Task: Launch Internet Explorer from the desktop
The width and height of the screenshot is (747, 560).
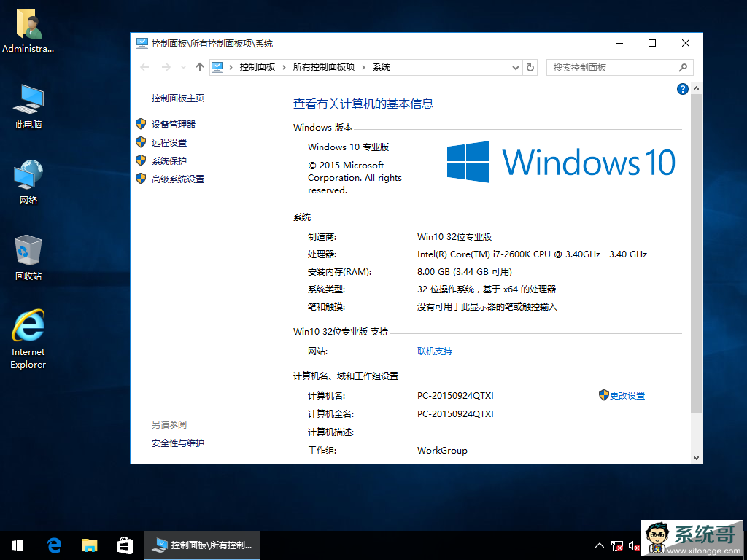Action: 28,339
